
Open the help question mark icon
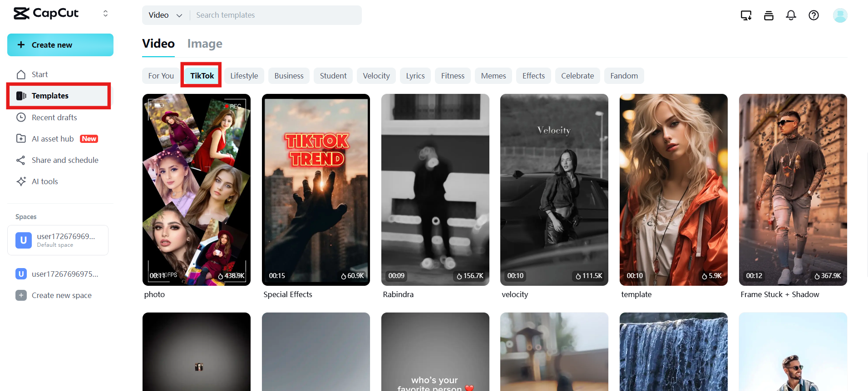pos(814,15)
